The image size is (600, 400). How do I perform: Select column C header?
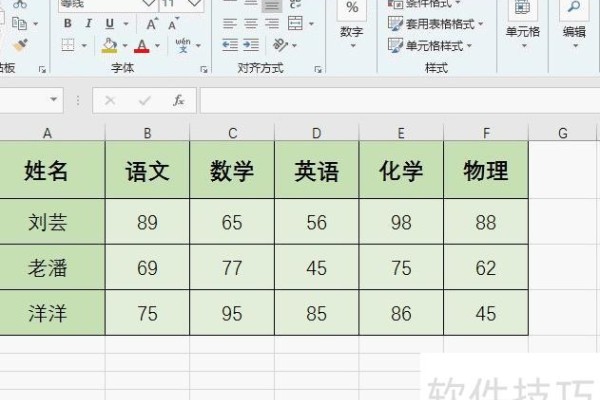[x=232, y=133]
